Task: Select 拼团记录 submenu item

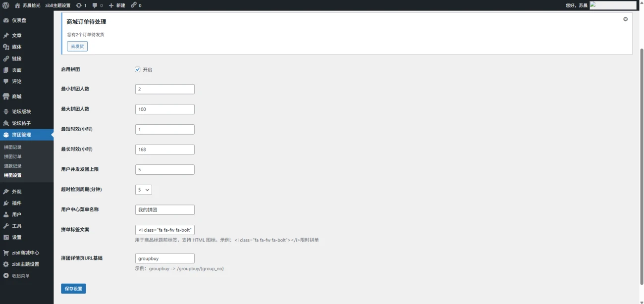Action: [x=13, y=147]
